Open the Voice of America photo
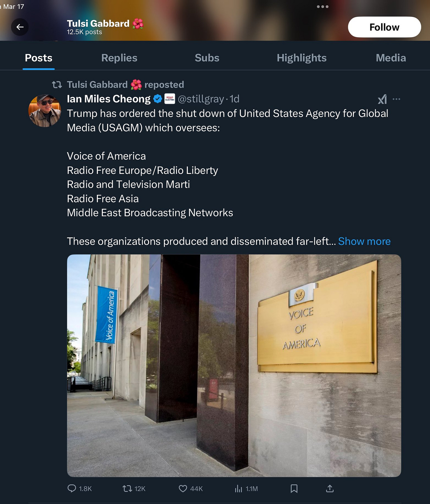The width and height of the screenshot is (430, 504). (234, 366)
